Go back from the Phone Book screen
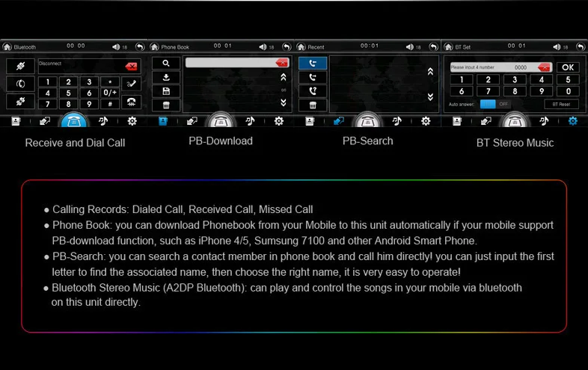588x370 pixels. (287, 47)
